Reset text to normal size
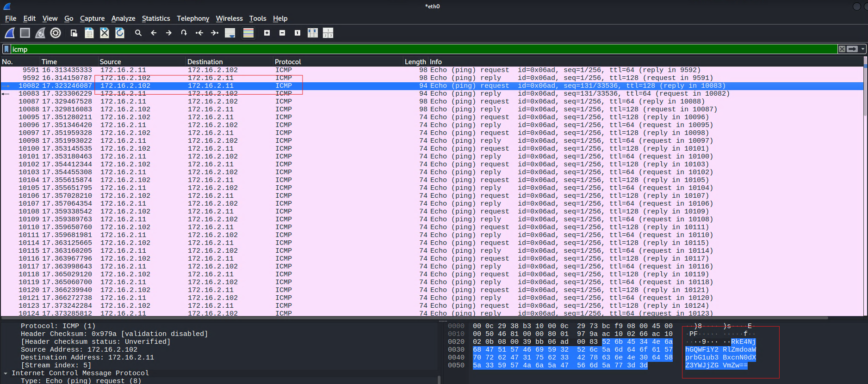The width and height of the screenshot is (868, 384). [298, 33]
